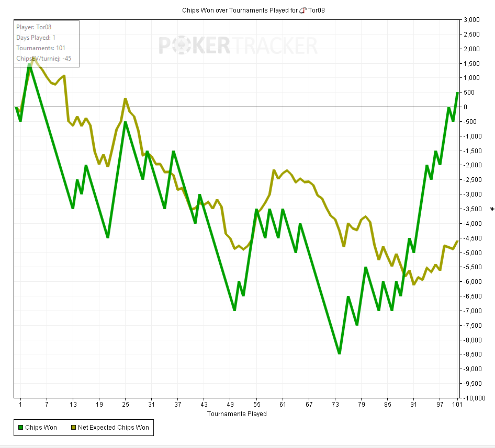This screenshot has width=495, height=448.
Task: Click the Tournaments Played axis label
Action: [x=237, y=414]
